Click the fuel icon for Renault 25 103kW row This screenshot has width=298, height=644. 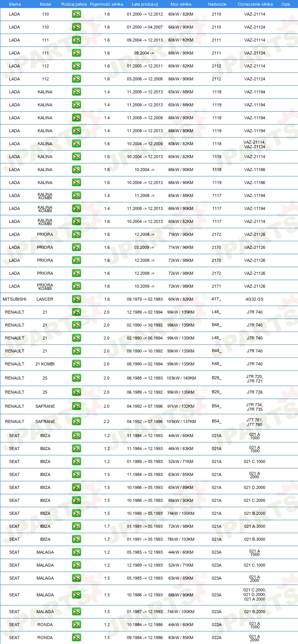[77, 378]
